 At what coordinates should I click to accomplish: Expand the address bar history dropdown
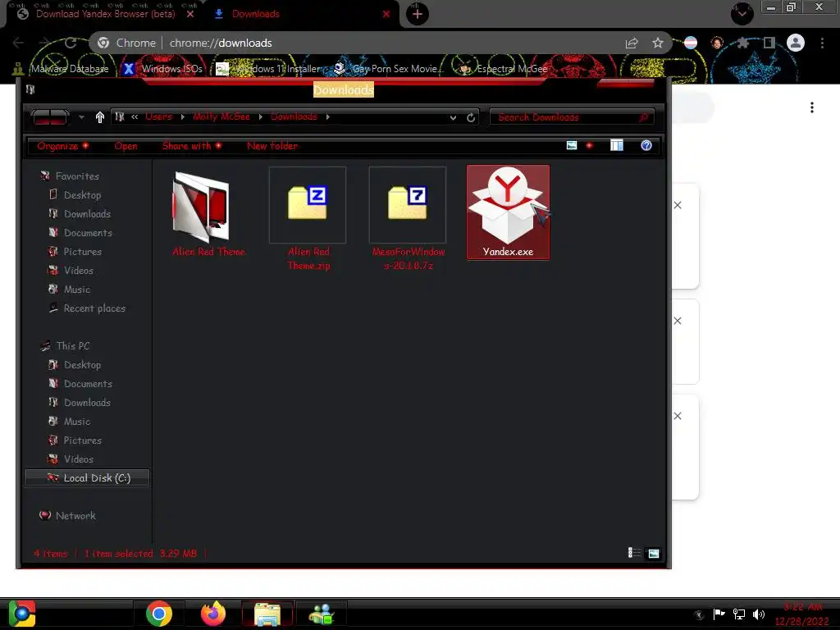[x=453, y=117]
